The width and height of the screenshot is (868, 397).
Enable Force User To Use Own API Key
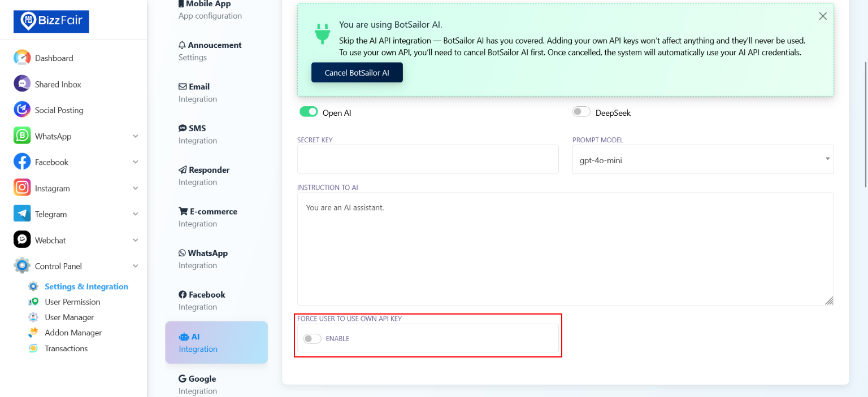coord(313,338)
